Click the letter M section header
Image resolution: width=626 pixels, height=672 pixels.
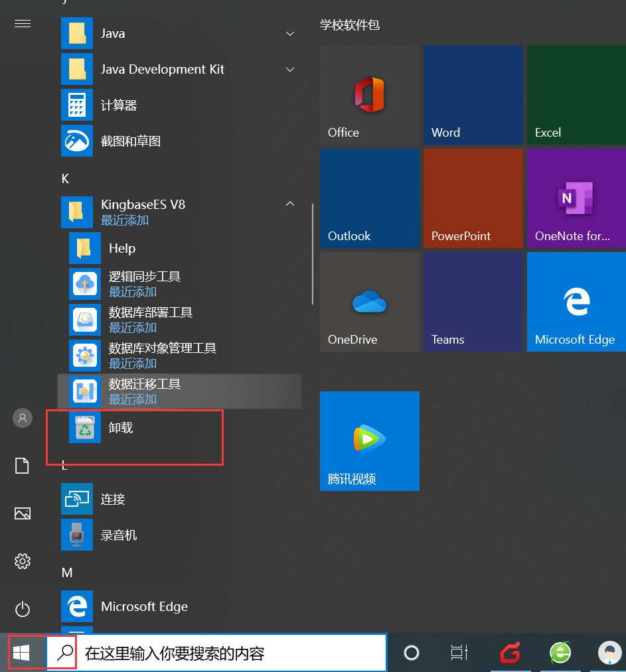(x=67, y=572)
